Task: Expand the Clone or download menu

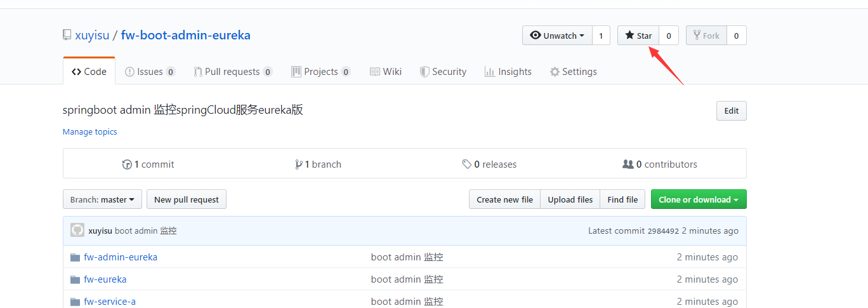Action: 699,199
